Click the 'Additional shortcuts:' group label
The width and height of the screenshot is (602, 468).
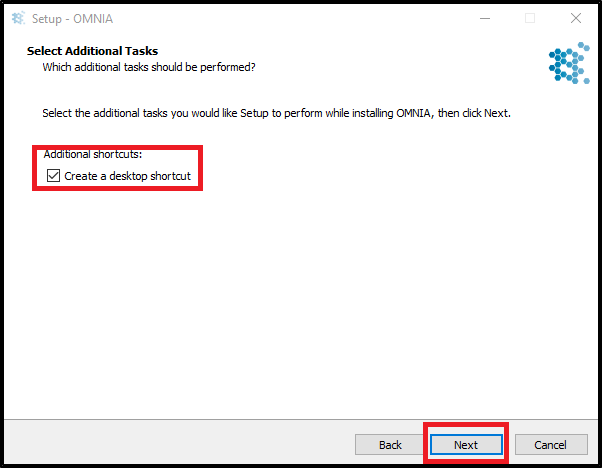pos(93,154)
